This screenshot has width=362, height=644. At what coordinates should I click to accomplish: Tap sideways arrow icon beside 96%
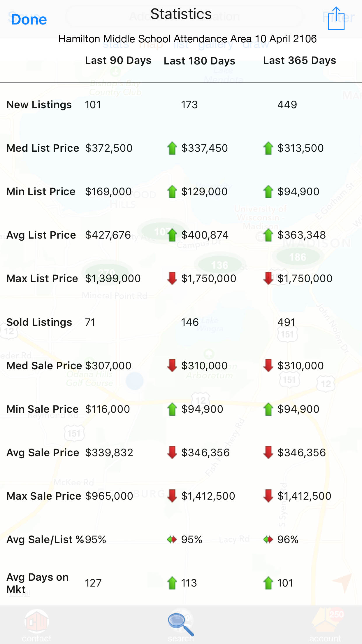coord(268,540)
